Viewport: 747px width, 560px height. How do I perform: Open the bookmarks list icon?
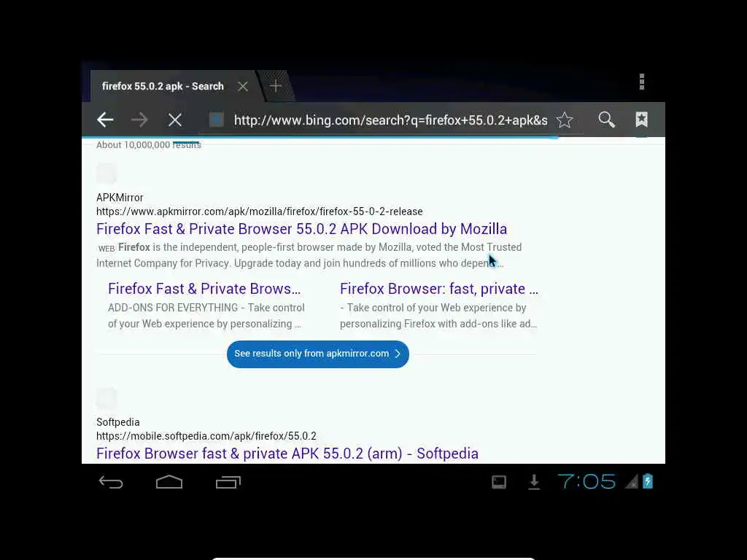642,120
